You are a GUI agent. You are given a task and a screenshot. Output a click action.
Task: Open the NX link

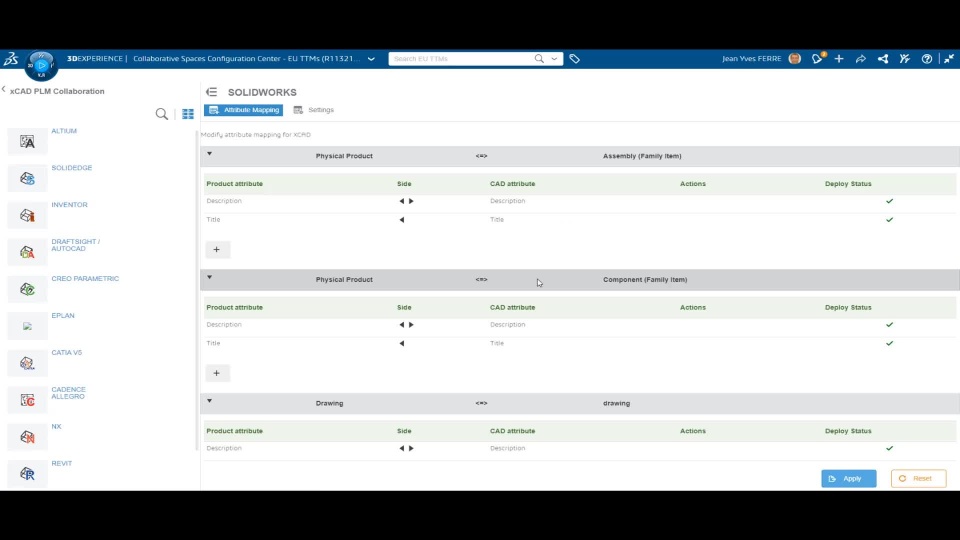click(x=56, y=427)
